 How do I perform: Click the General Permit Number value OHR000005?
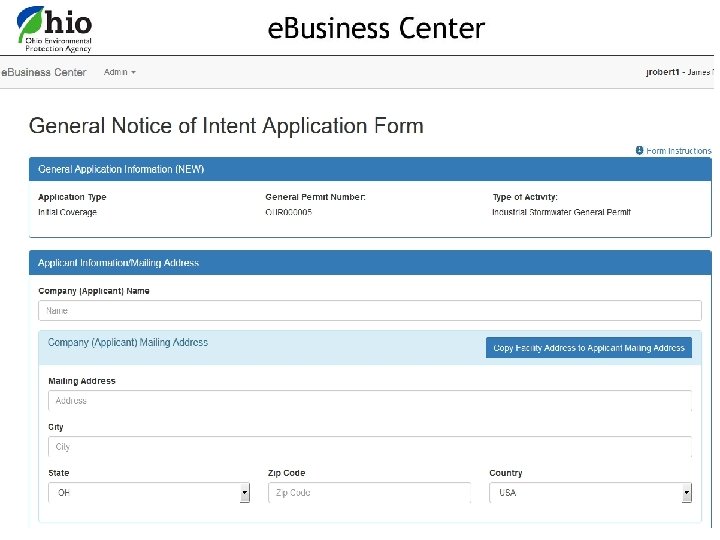pyautogui.click(x=289, y=212)
